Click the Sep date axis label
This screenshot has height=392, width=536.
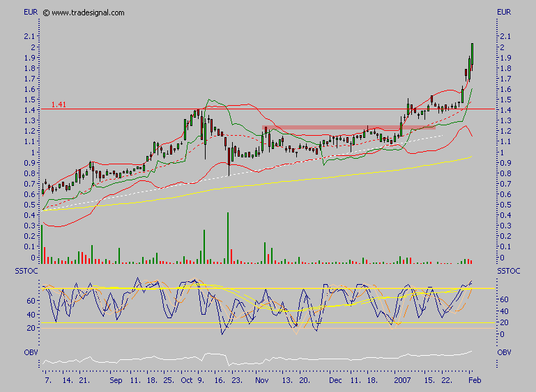click(x=116, y=382)
